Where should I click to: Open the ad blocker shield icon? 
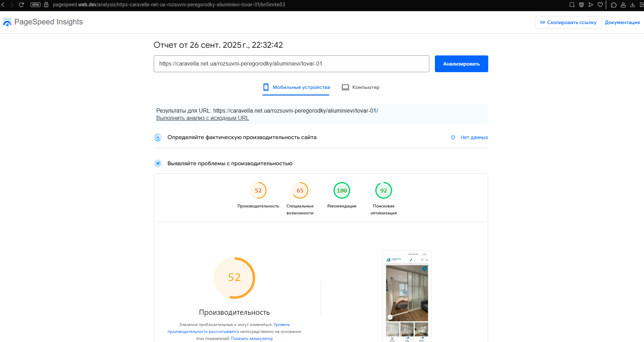coord(581,5)
